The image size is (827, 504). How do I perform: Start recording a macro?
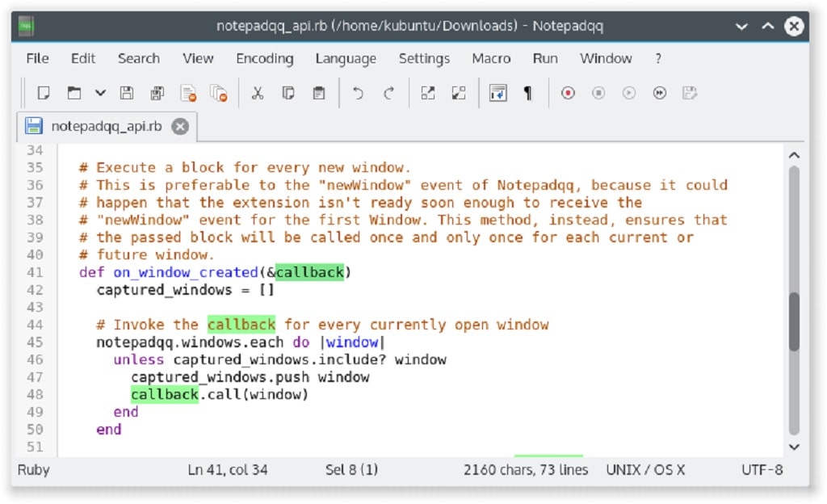coord(567,93)
